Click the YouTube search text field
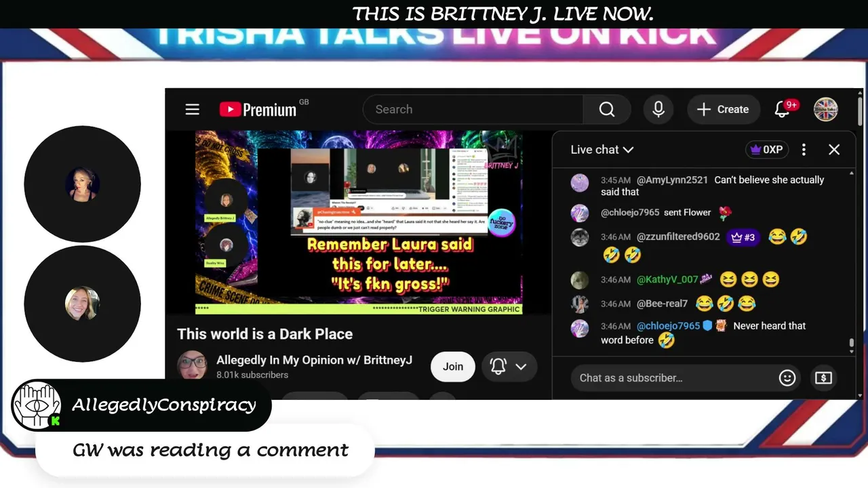This screenshot has height=488, width=868. tap(473, 109)
